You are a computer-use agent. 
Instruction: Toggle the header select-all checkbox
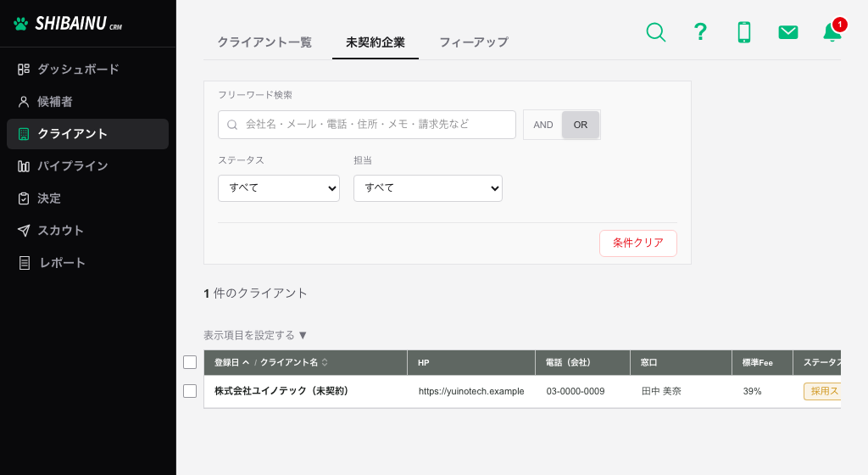tap(190, 362)
